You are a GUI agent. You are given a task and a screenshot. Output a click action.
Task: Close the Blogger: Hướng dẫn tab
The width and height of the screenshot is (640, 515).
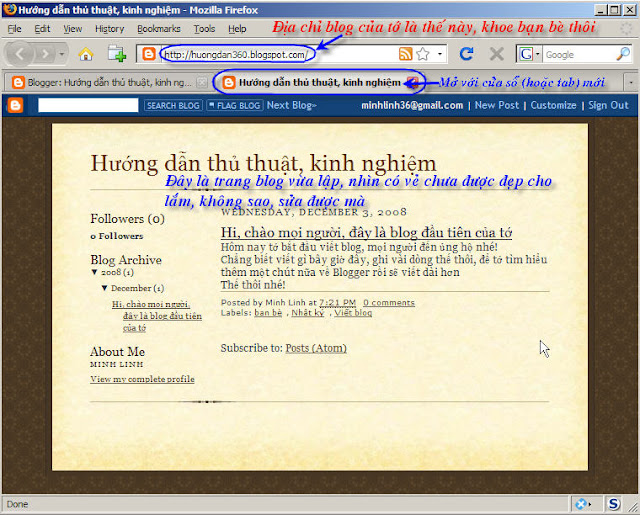[202, 83]
